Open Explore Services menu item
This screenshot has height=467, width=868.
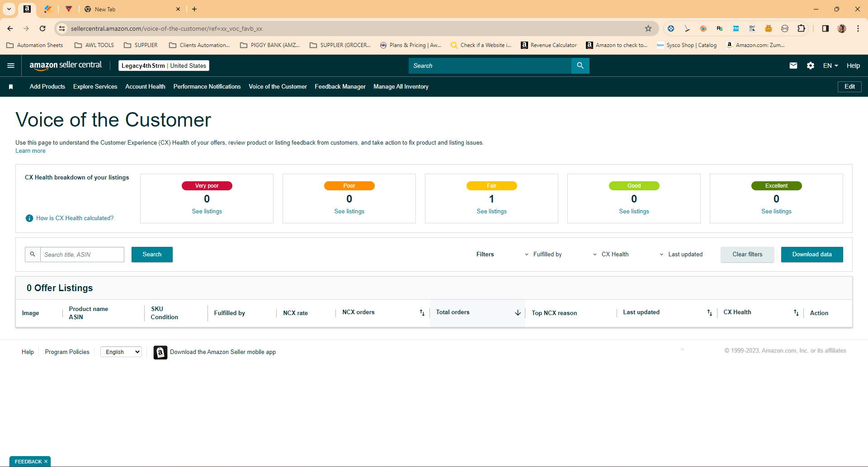click(95, 87)
